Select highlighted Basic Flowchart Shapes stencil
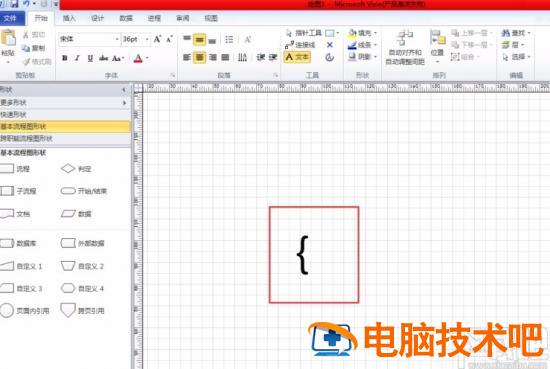550x369 pixels. pos(65,127)
